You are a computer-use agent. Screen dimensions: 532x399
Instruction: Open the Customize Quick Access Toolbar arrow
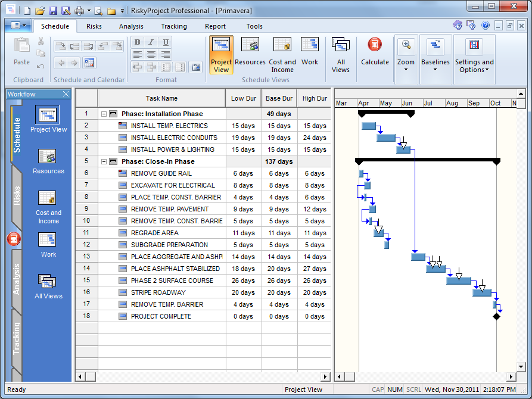122,11
